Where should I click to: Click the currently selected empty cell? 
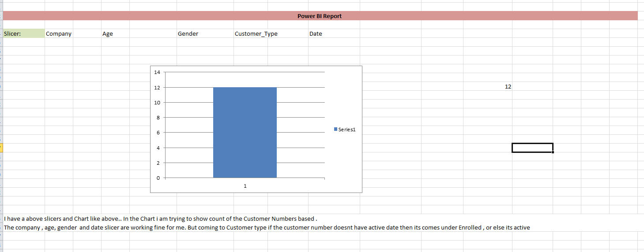tap(532, 148)
